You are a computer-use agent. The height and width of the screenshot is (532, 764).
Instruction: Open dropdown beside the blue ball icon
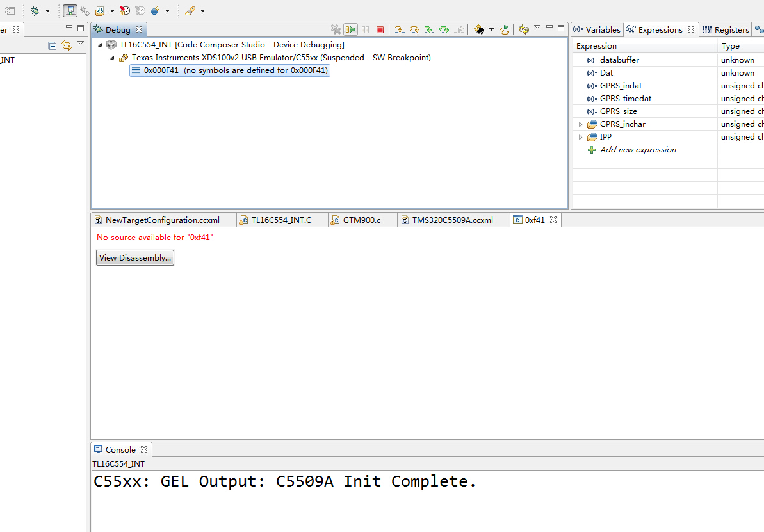click(x=167, y=11)
